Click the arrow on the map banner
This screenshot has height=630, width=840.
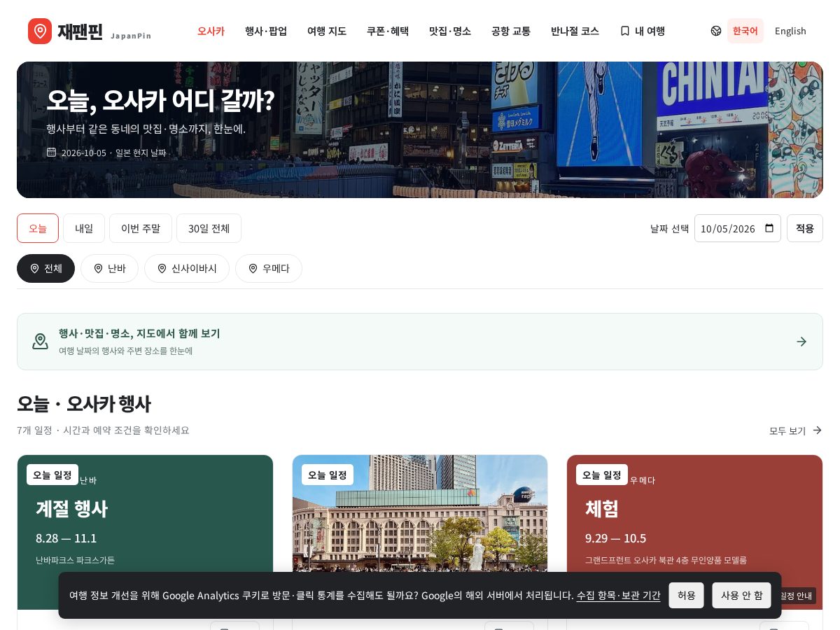(x=801, y=342)
